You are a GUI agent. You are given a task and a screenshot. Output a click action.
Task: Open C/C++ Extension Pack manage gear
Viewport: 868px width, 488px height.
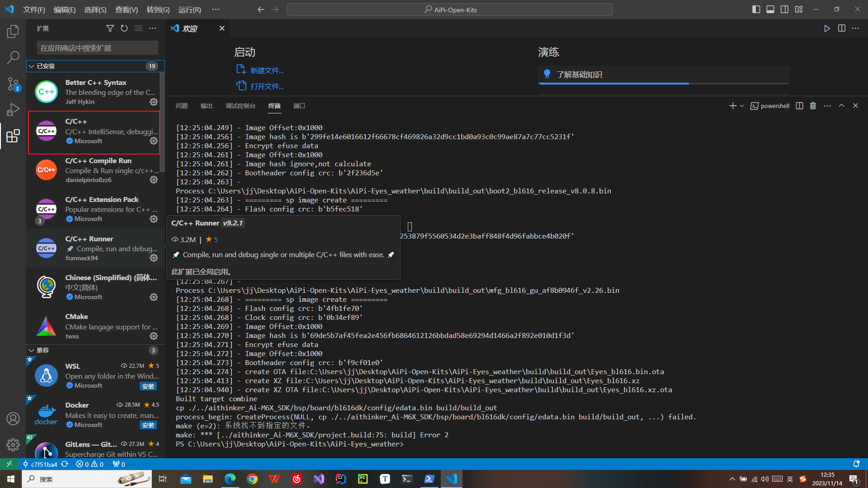(x=154, y=219)
